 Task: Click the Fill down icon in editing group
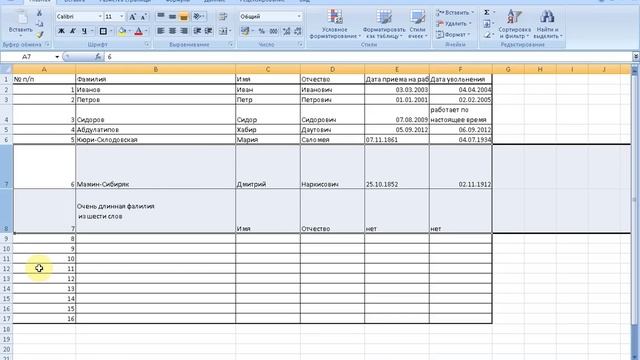point(487,24)
